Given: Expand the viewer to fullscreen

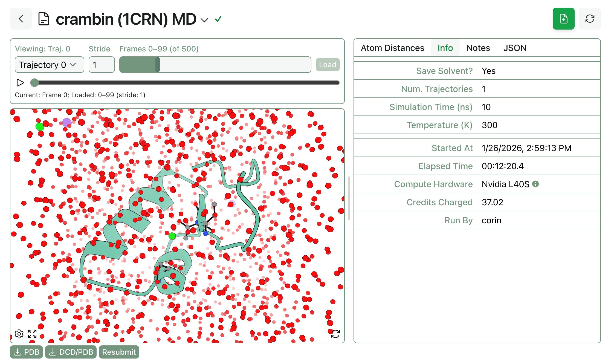Looking at the screenshot, I should pos(32,334).
